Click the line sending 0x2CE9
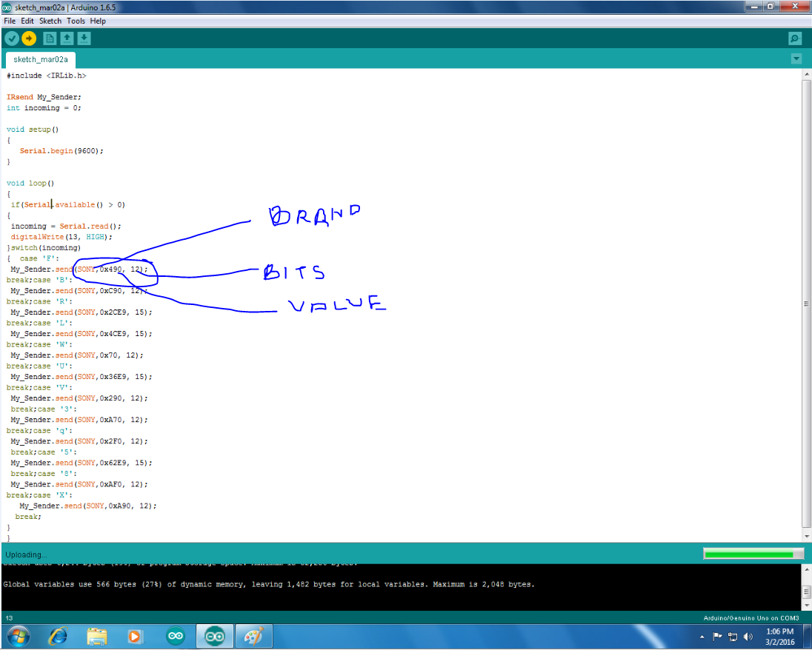Screen dimensions: 812x650 [x=81, y=312]
